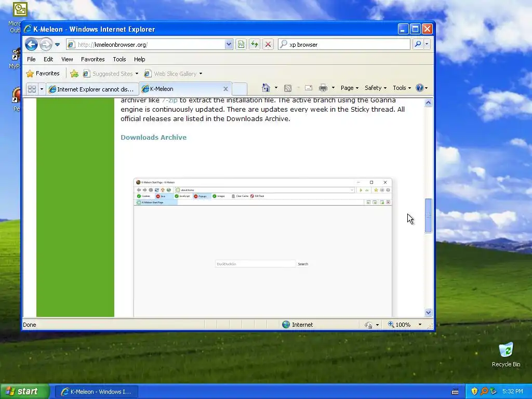Click the K-Meleon screenshot image

click(262, 247)
